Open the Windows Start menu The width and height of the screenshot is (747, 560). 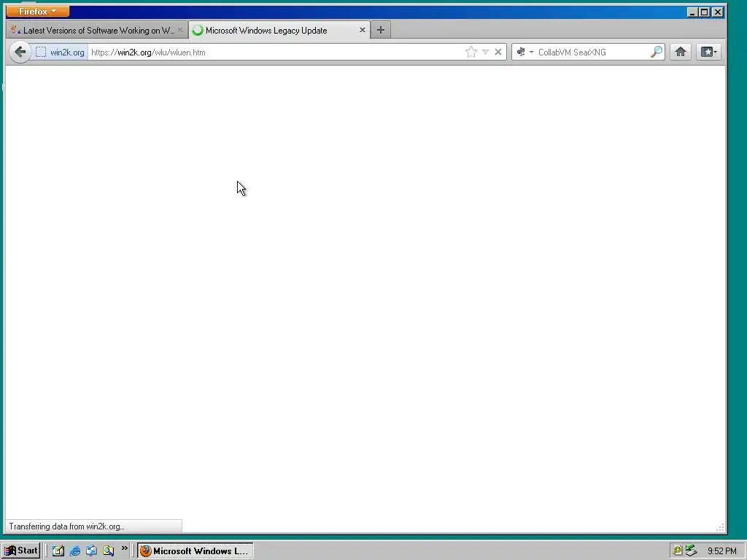21,551
